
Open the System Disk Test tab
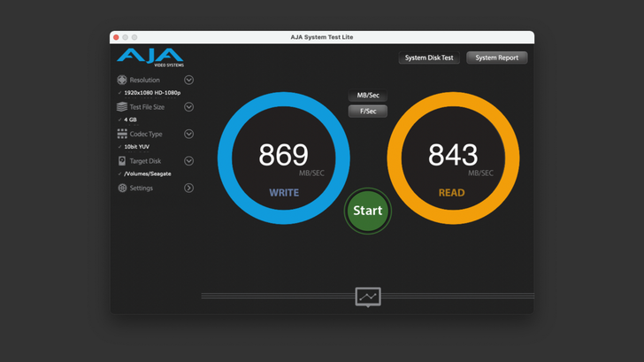(x=429, y=58)
